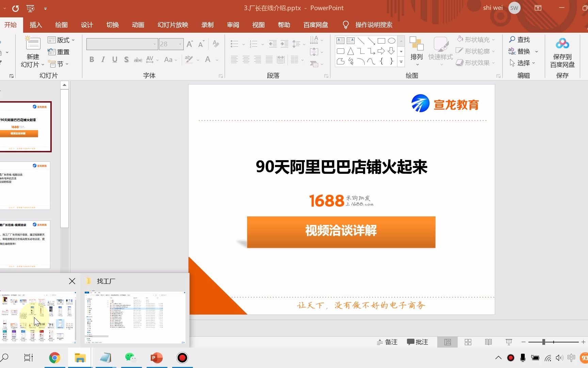
Task: Decrease font size with smaller A icon
Action: pyautogui.click(x=201, y=44)
